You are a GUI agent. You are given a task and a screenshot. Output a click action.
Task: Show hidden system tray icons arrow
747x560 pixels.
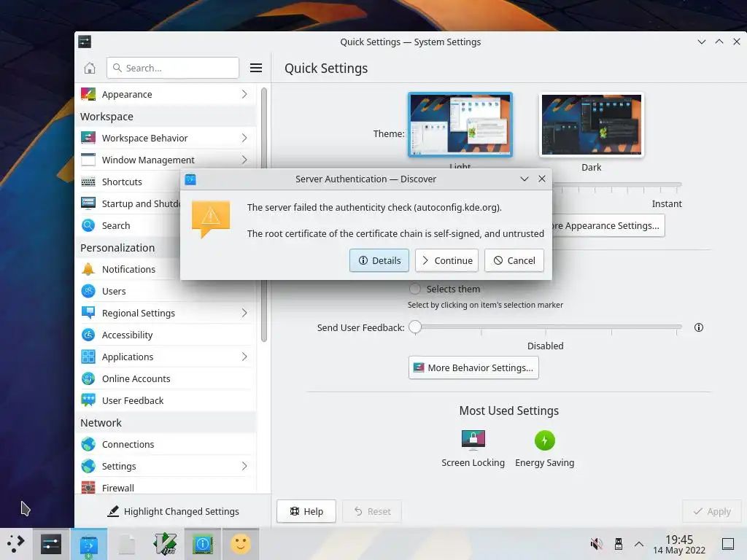pos(639,544)
